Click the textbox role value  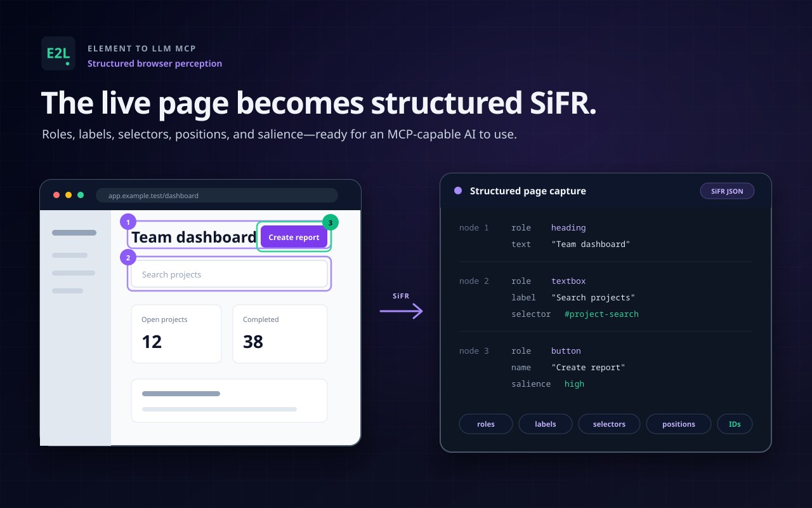click(x=568, y=281)
